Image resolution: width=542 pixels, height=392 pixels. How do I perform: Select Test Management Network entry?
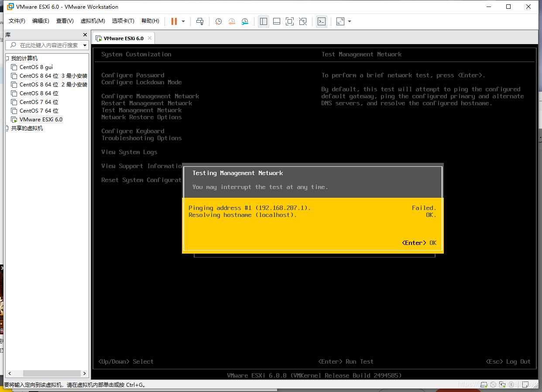click(x=141, y=110)
